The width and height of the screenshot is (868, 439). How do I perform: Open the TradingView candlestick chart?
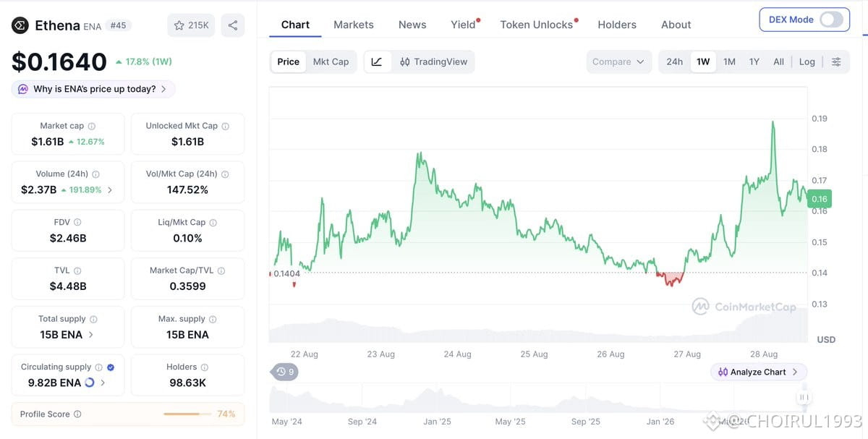point(433,61)
